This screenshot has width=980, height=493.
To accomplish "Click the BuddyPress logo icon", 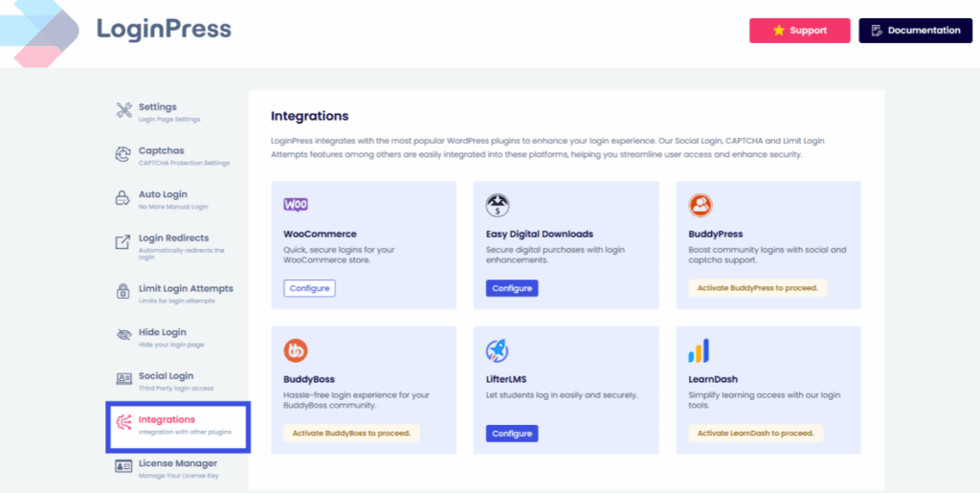I will tap(701, 205).
